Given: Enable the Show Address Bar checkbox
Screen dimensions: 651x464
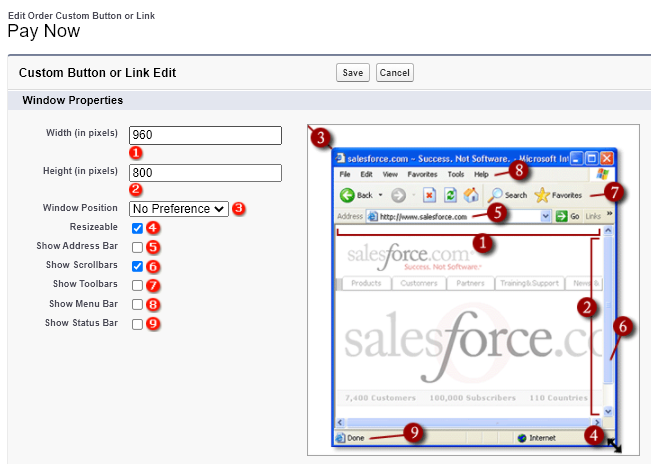Looking at the screenshot, I should 137,247.
